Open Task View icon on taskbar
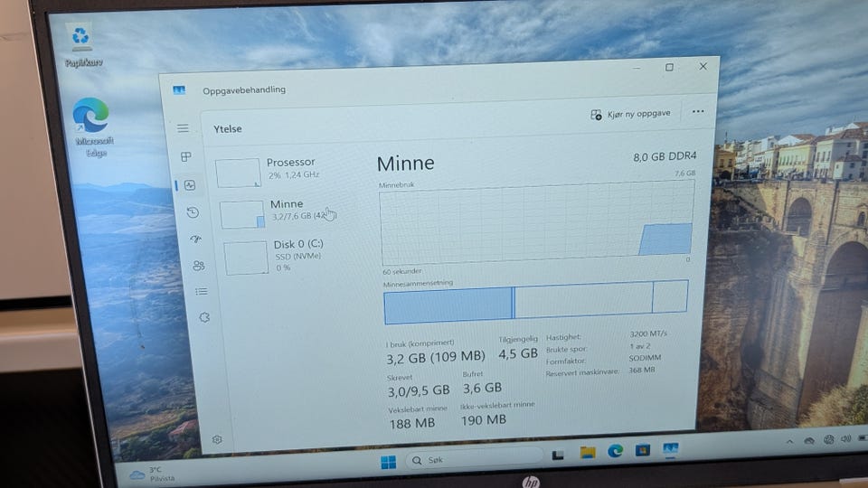The width and height of the screenshot is (868, 488). [x=558, y=455]
